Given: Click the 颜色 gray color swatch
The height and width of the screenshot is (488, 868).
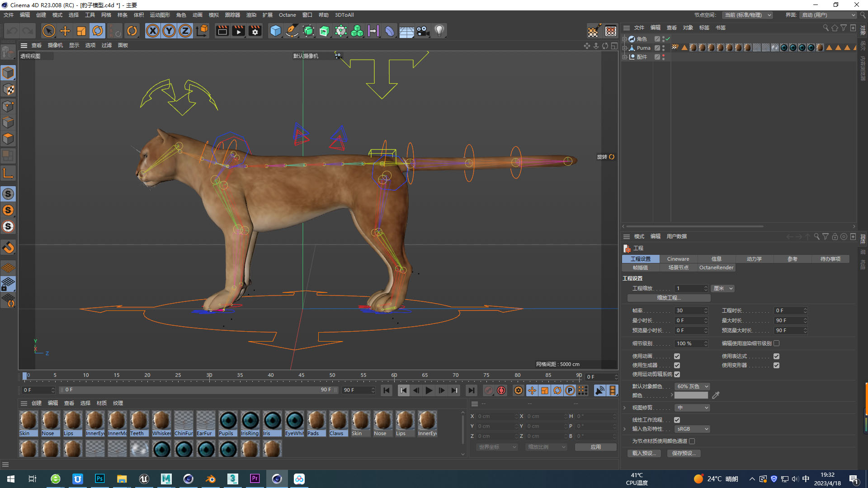Looking at the screenshot, I should pyautogui.click(x=691, y=395).
